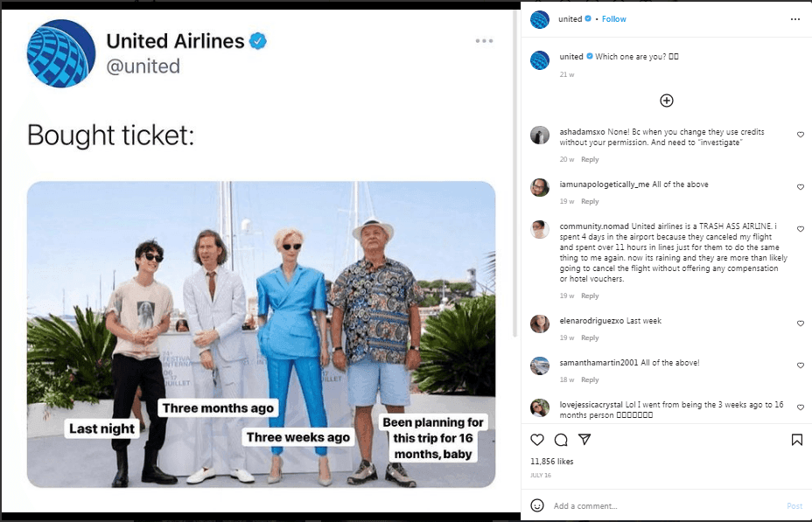Open the post options three-dot menu
Image resolution: width=812 pixels, height=522 pixels.
point(794,18)
